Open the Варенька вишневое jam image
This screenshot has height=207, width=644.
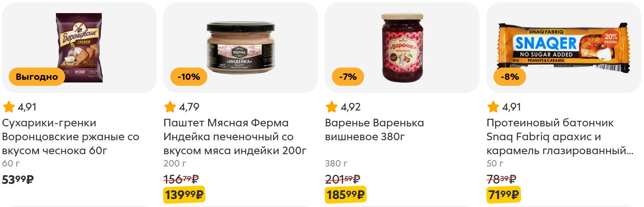point(402,47)
